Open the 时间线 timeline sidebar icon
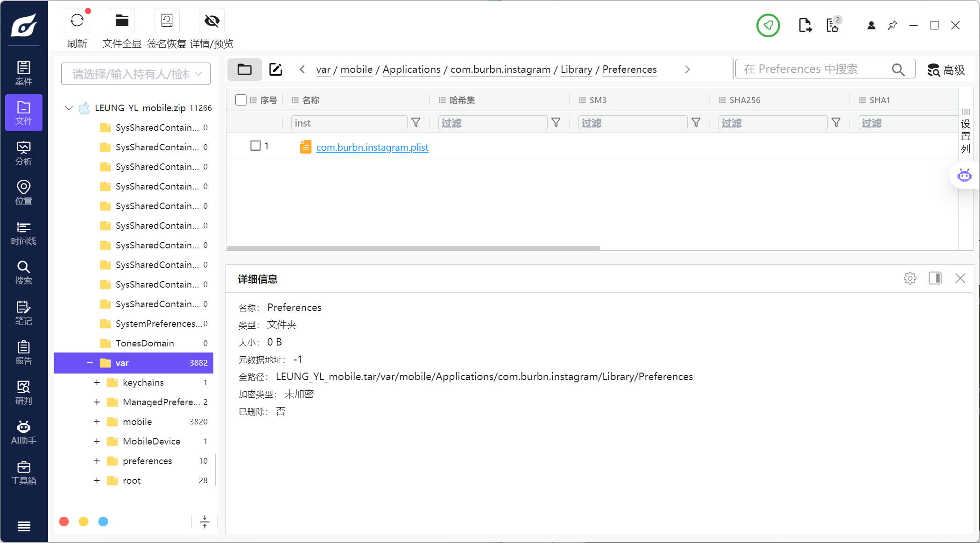Viewport: 980px width, 543px height. (24, 233)
